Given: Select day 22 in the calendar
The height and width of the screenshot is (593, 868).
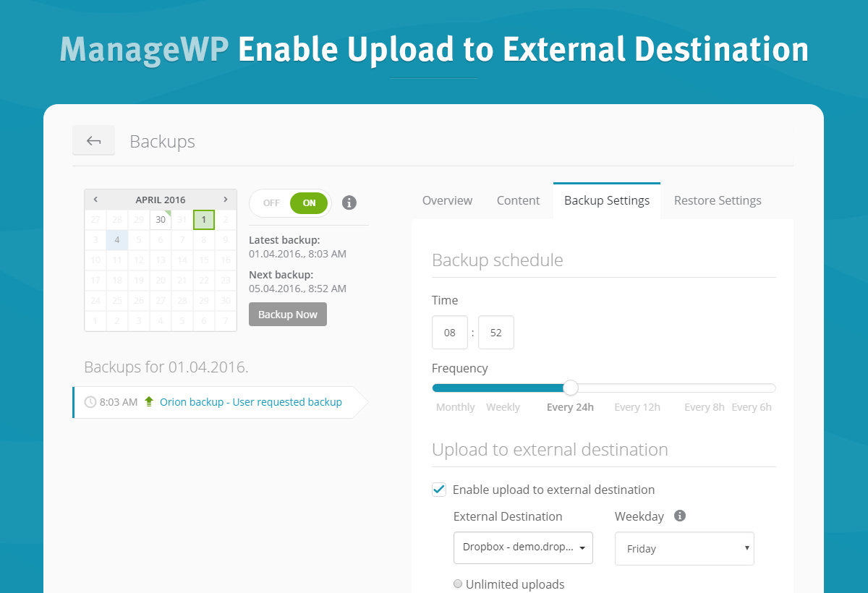Looking at the screenshot, I should 204,281.
